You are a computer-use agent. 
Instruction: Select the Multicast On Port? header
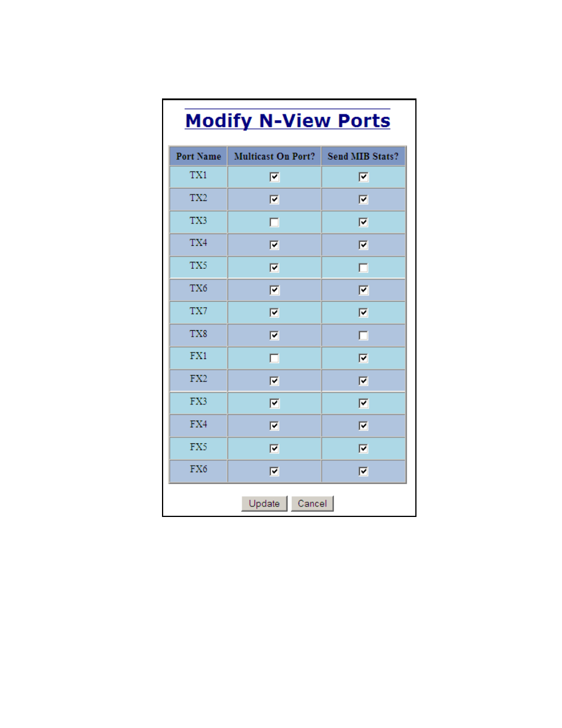(x=275, y=156)
